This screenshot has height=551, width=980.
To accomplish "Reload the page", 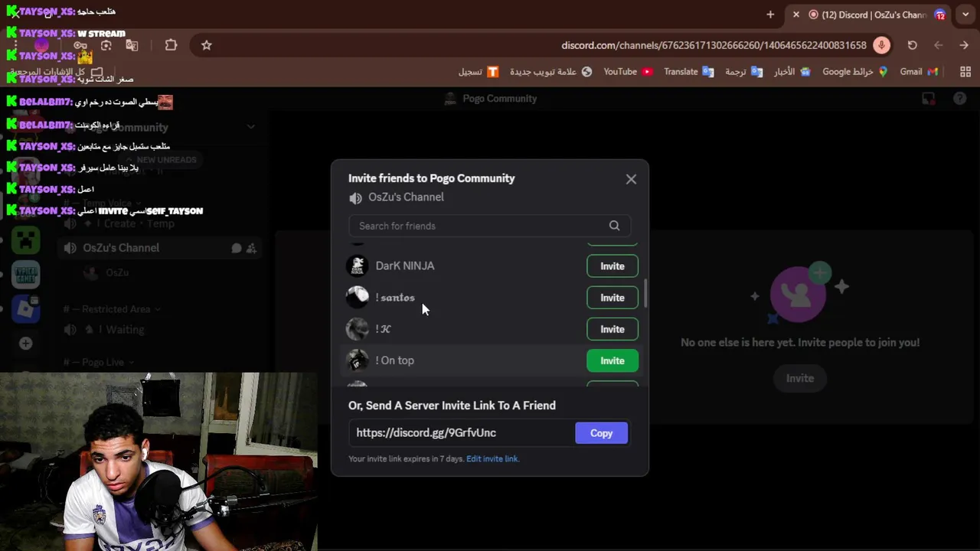I will (x=913, y=45).
